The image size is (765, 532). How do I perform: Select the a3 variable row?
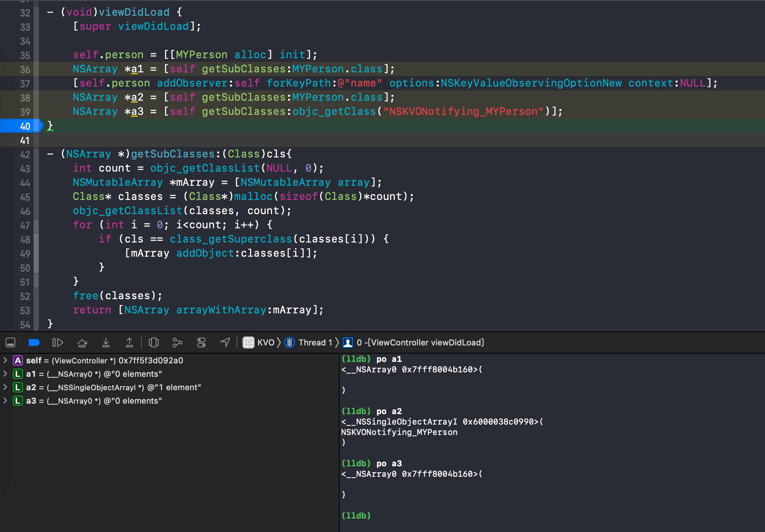[x=169, y=401]
